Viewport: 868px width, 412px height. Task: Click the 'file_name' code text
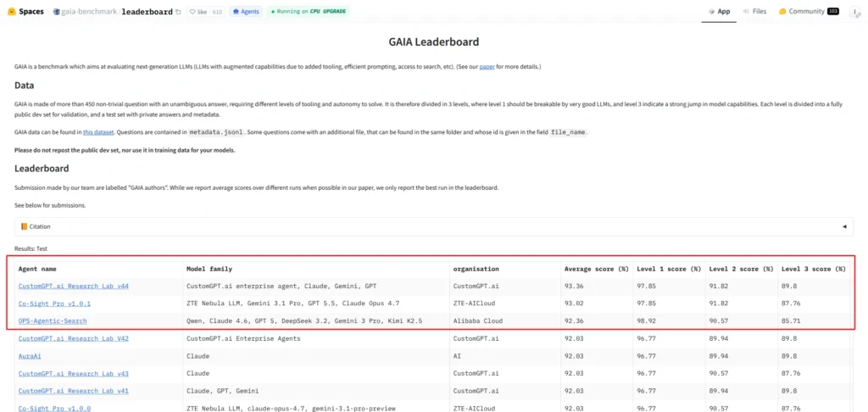[x=569, y=133]
